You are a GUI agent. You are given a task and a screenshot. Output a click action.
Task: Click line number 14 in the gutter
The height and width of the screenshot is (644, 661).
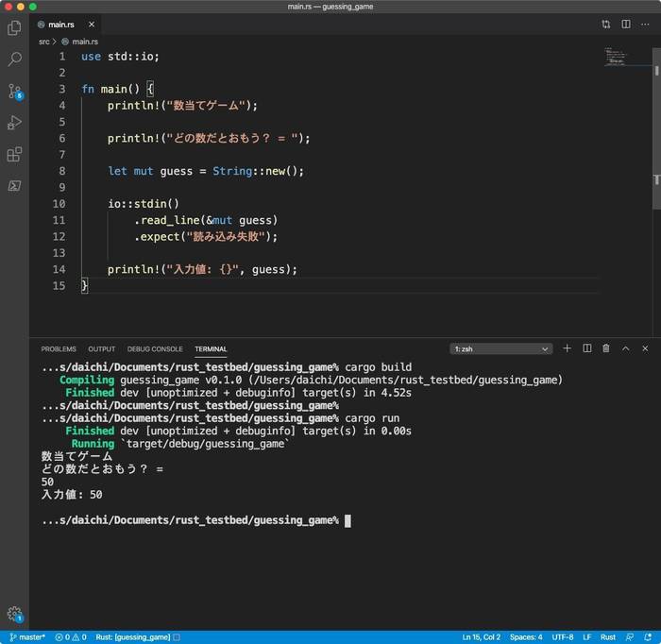[x=59, y=269]
